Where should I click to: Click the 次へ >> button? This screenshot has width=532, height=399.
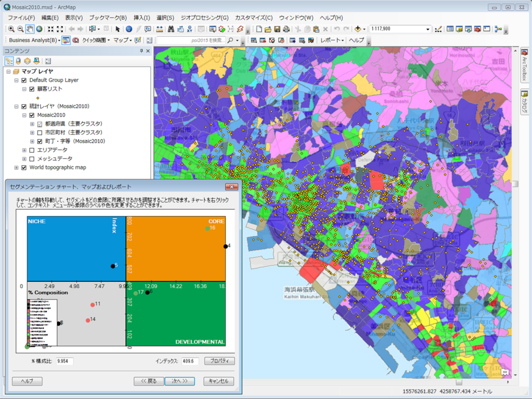179,381
